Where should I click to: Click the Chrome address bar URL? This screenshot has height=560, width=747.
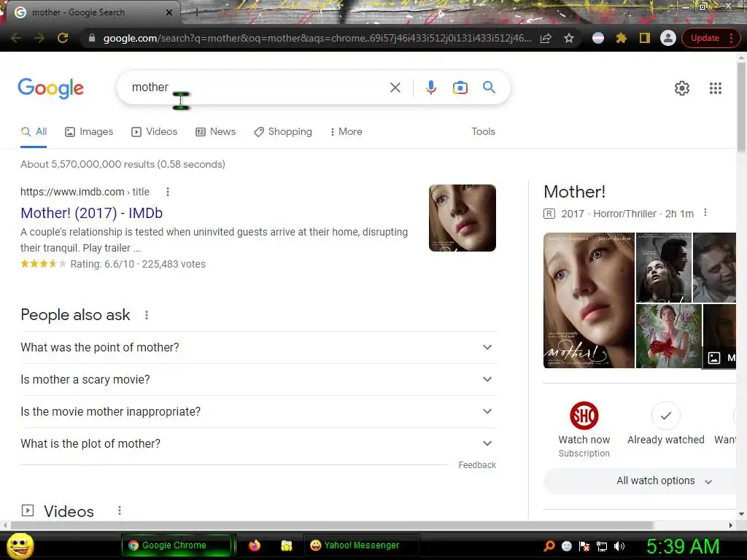(317, 38)
